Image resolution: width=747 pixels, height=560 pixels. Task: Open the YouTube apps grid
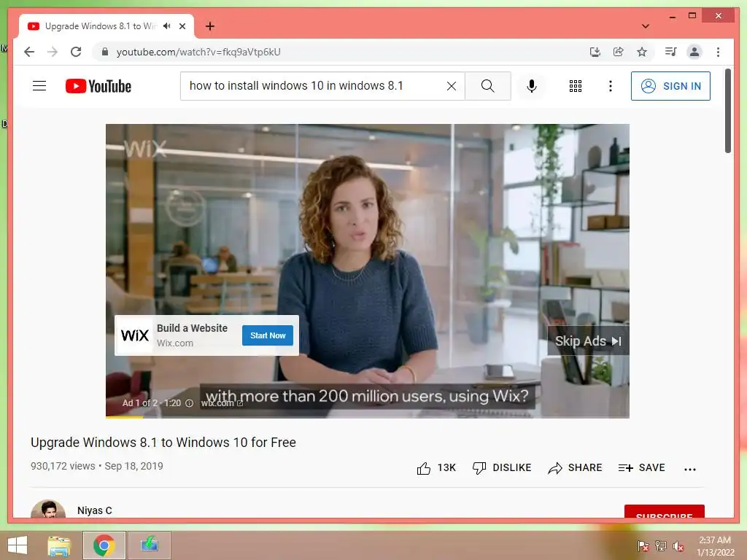point(576,86)
